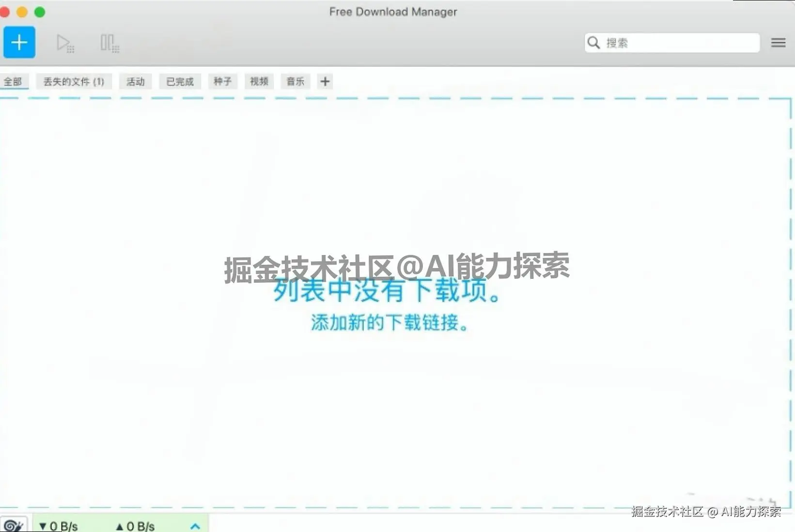Viewport: 795px width, 532px height.
Task: Open the 活动 tab
Action: [136, 81]
